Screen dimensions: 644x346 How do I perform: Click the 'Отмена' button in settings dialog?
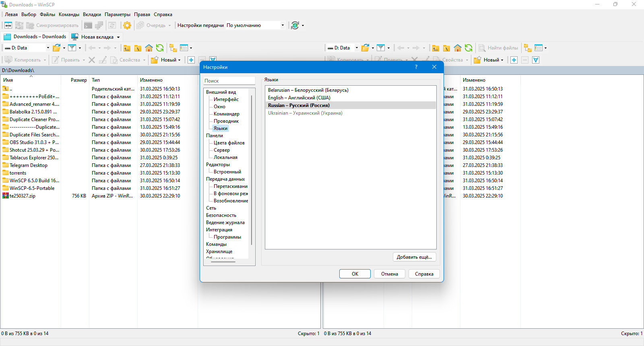[390, 274]
